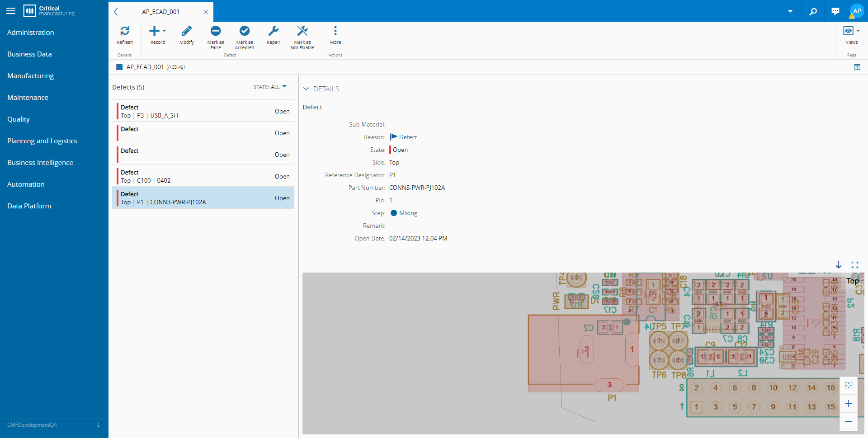Open the Quality menu

[19, 119]
